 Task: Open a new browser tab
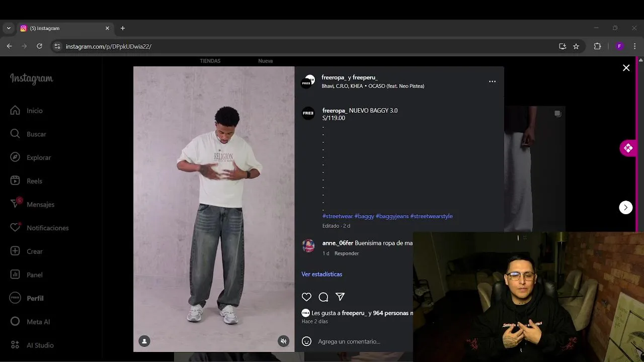click(123, 28)
